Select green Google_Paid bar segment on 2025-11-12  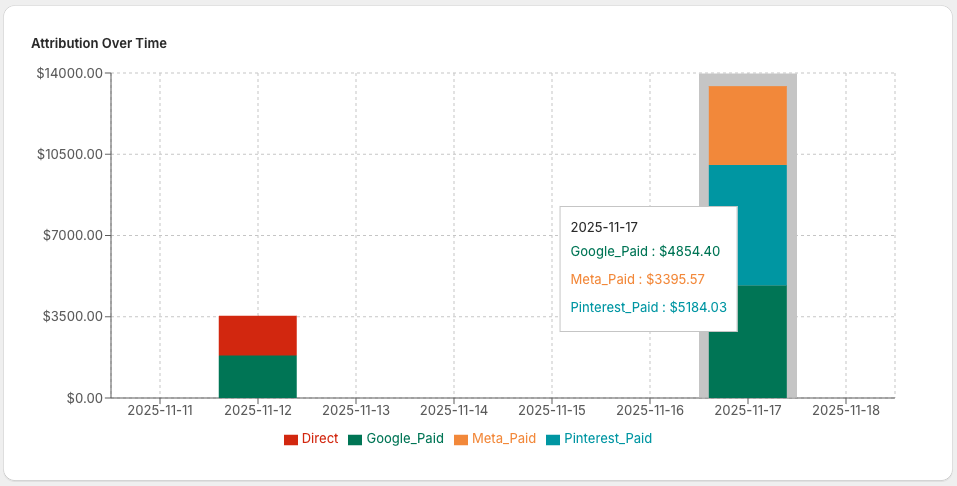pyautogui.click(x=258, y=376)
